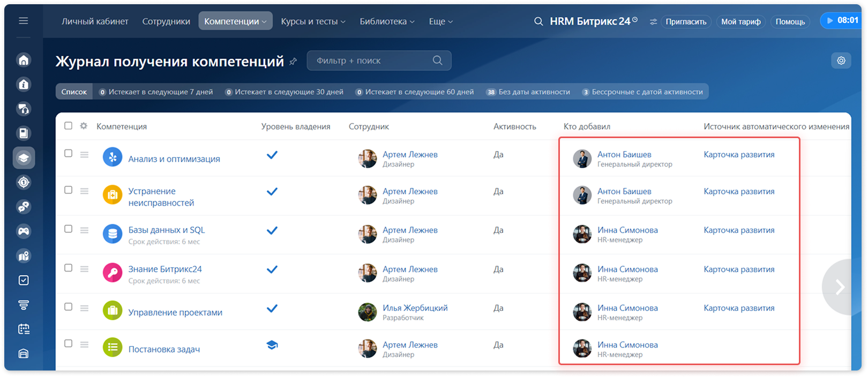The width and height of the screenshot is (868, 378).
Task: Open the settings gear icon
Action: [x=841, y=61]
